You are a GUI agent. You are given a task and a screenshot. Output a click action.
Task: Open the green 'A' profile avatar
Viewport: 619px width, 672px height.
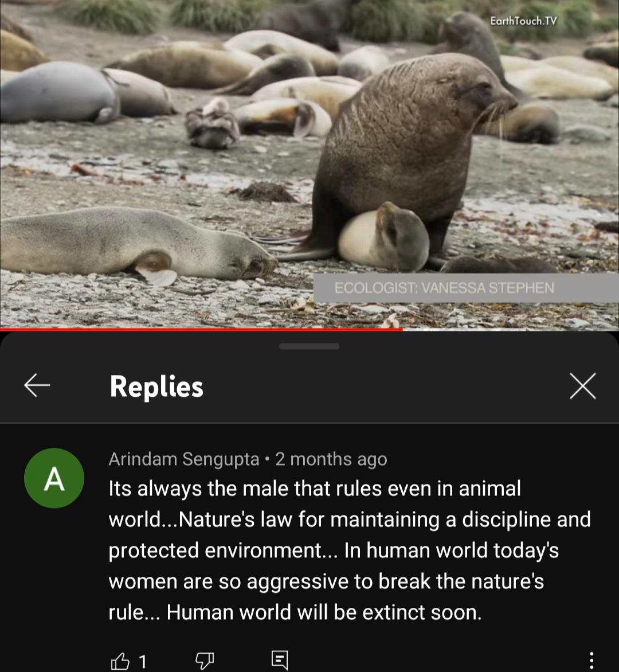54,478
